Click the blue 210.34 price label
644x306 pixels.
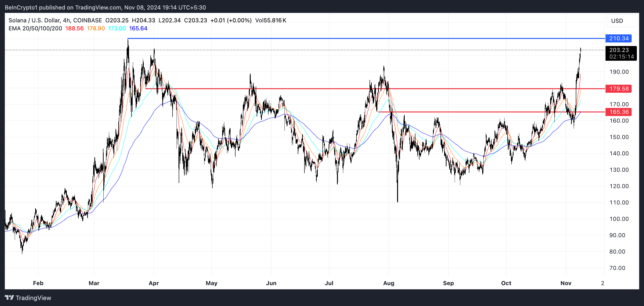[618, 38]
